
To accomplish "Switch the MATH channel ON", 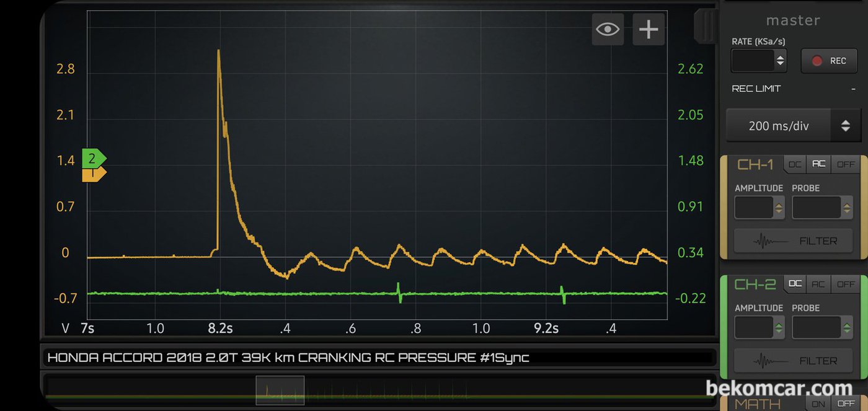I will click(x=818, y=404).
